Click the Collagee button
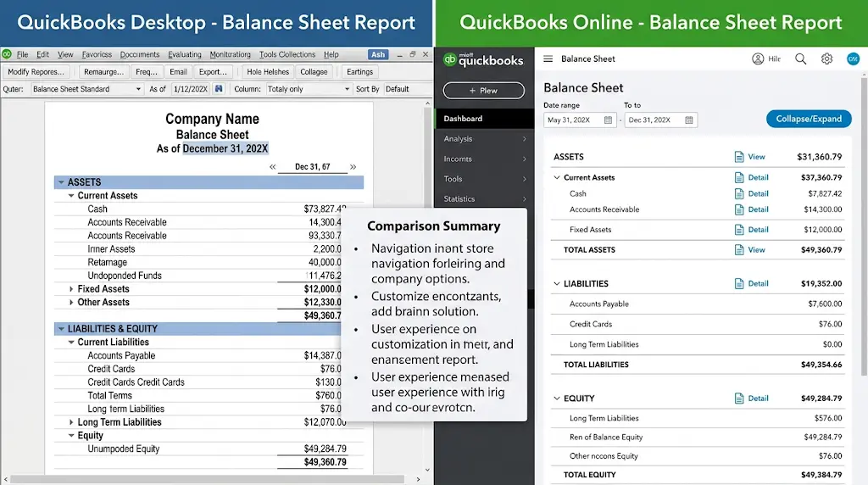The height and width of the screenshot is (485, 868). click(314, 72)
